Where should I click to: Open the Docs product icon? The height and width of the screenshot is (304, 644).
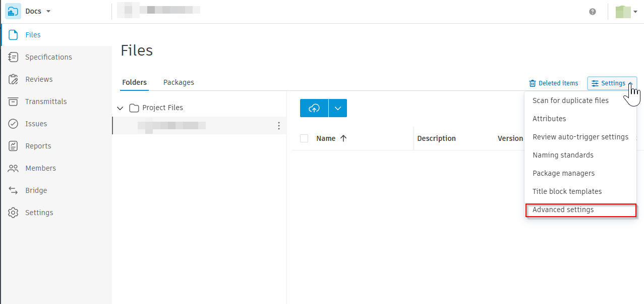tap(13, 11)
